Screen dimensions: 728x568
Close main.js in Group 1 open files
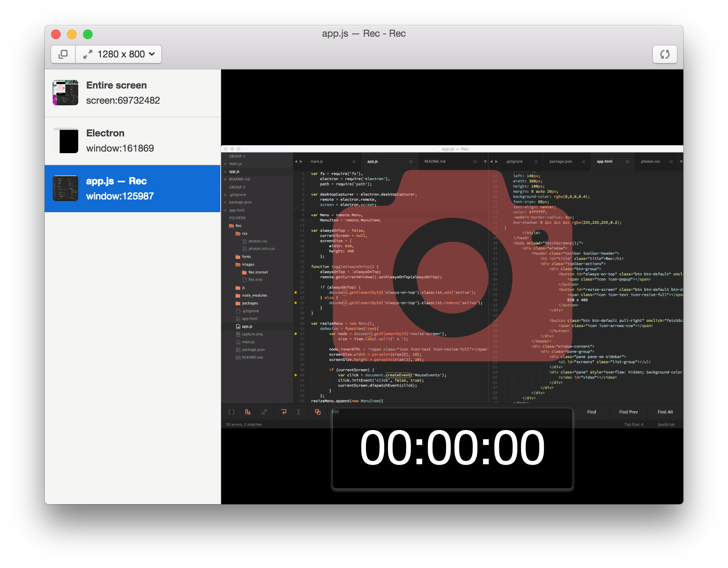click(225, 164)
